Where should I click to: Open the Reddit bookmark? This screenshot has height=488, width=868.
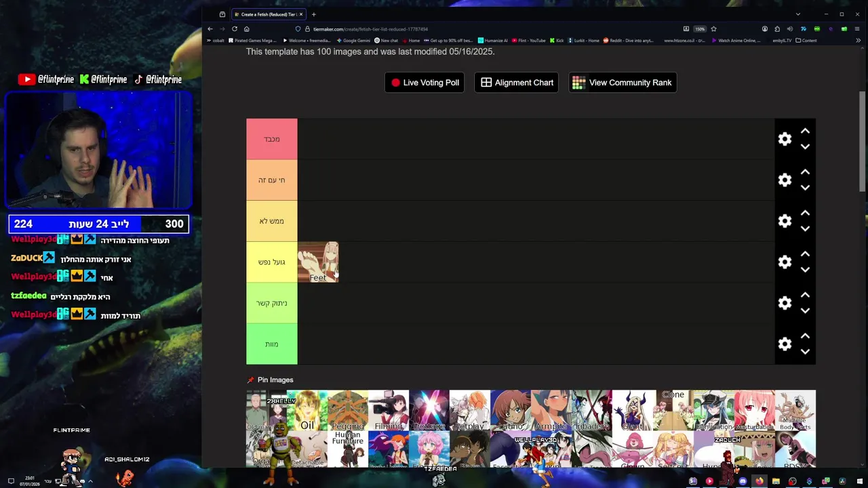point(629,41)
